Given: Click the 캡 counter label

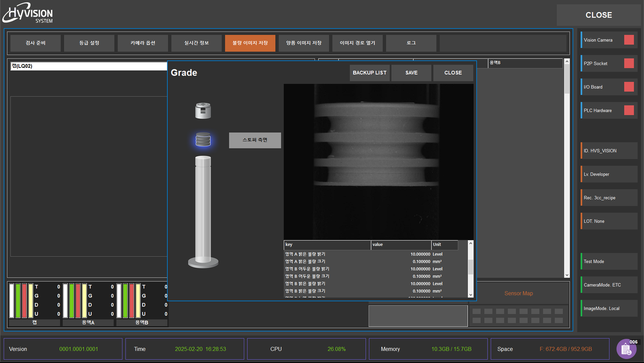Looking at the screenshot, I should click(x=34, y=323).
